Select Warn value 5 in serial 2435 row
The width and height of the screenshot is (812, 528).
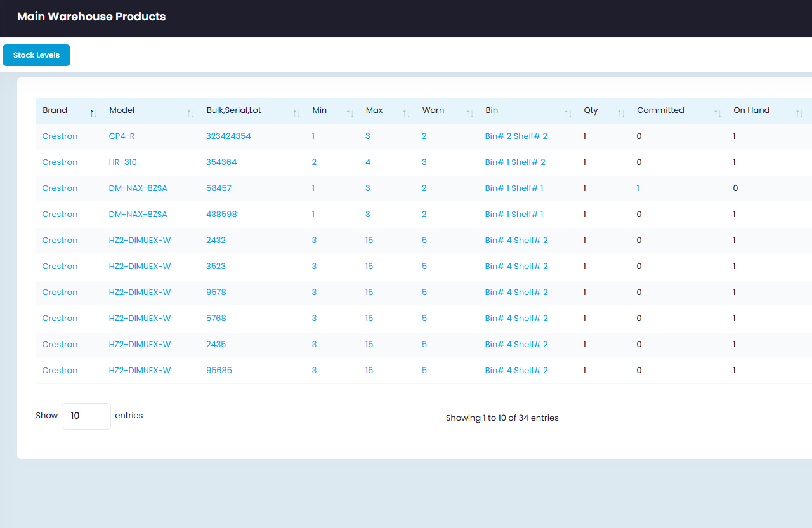click(x=424, y=345)
